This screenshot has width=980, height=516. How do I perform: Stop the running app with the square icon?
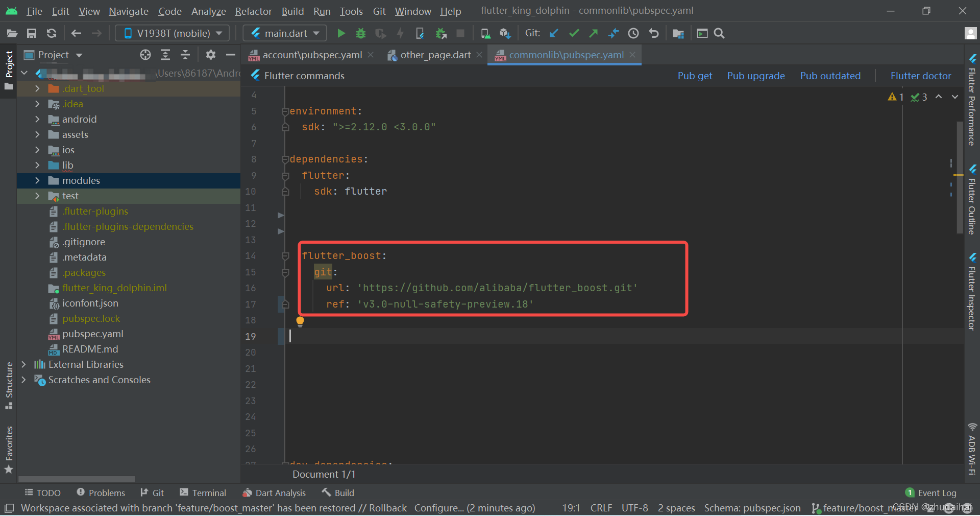pyautogui.click(x=460, y=33)
